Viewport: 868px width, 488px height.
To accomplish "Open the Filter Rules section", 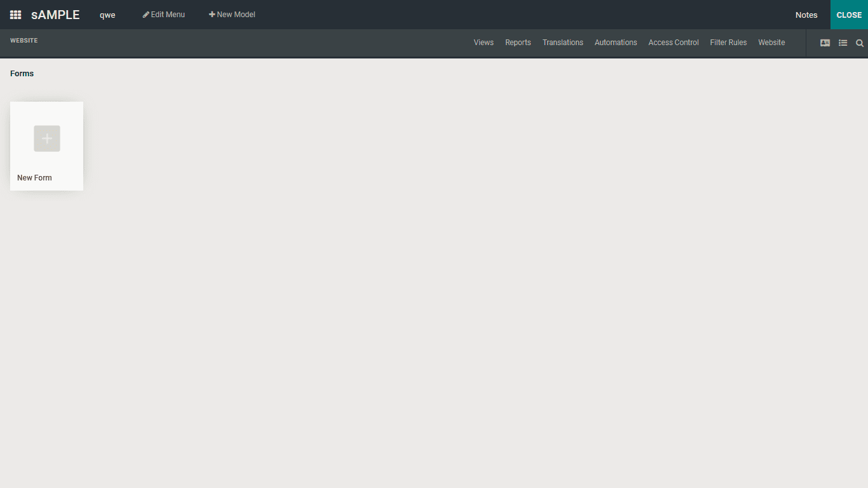I will click(x=728, y=43).
